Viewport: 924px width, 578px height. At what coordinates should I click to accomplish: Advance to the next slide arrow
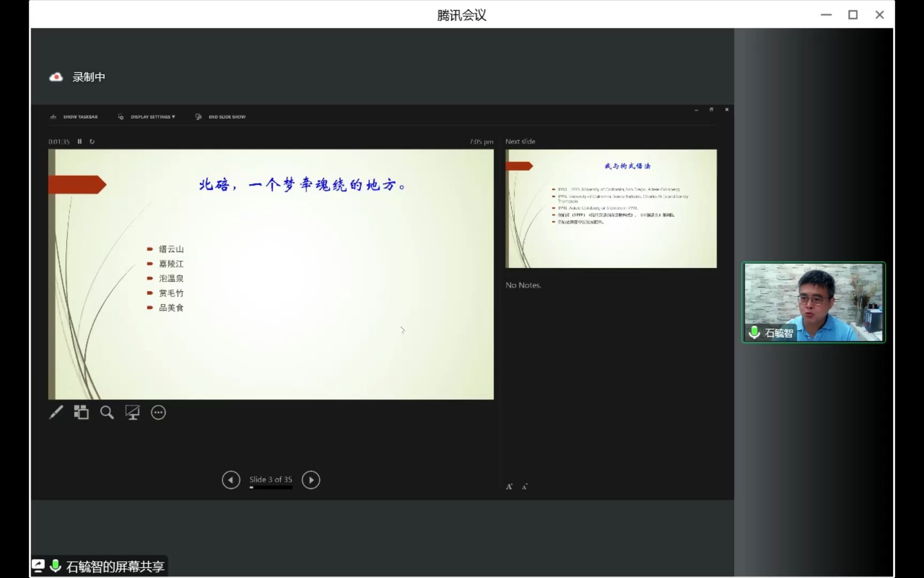311,480
